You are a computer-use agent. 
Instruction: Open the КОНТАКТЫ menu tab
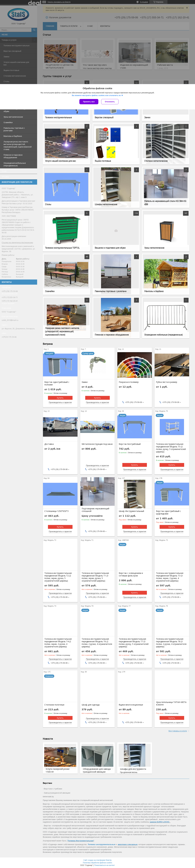[x=105, y=26]
